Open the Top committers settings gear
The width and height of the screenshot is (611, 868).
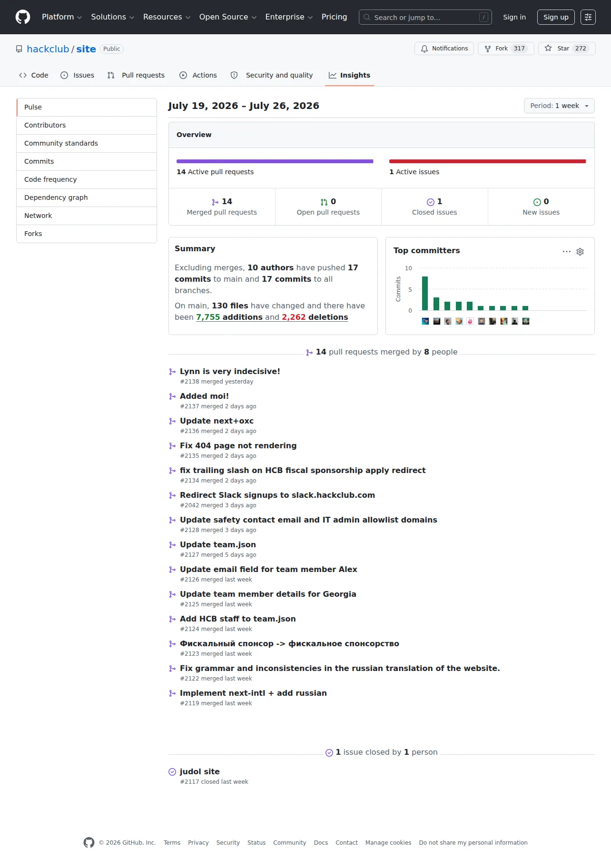click(580, 252)
